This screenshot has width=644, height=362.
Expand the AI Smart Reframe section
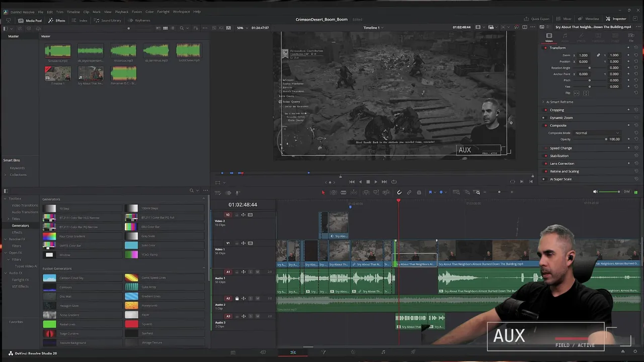click(x=543, y=102)
